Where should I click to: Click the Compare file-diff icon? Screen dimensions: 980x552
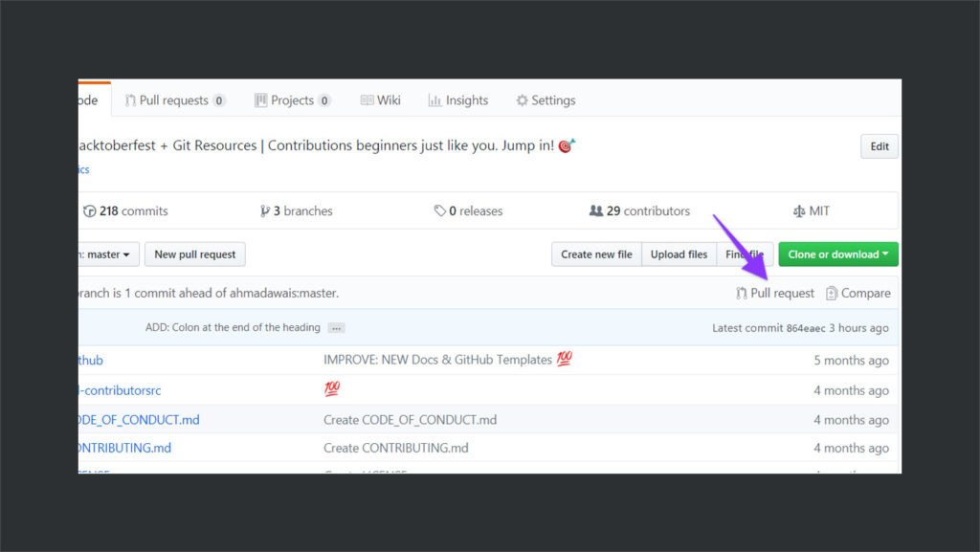click(832, 293)
